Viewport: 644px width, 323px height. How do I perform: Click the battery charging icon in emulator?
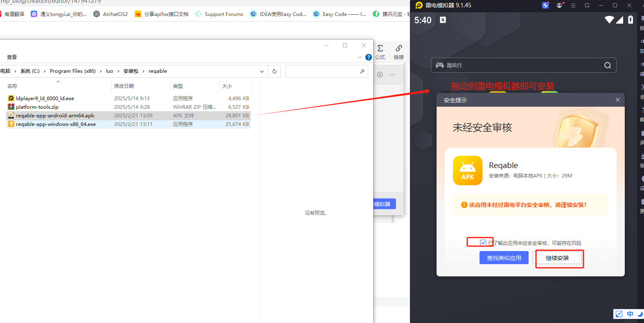pyautogui.click(x=630, y=20)
